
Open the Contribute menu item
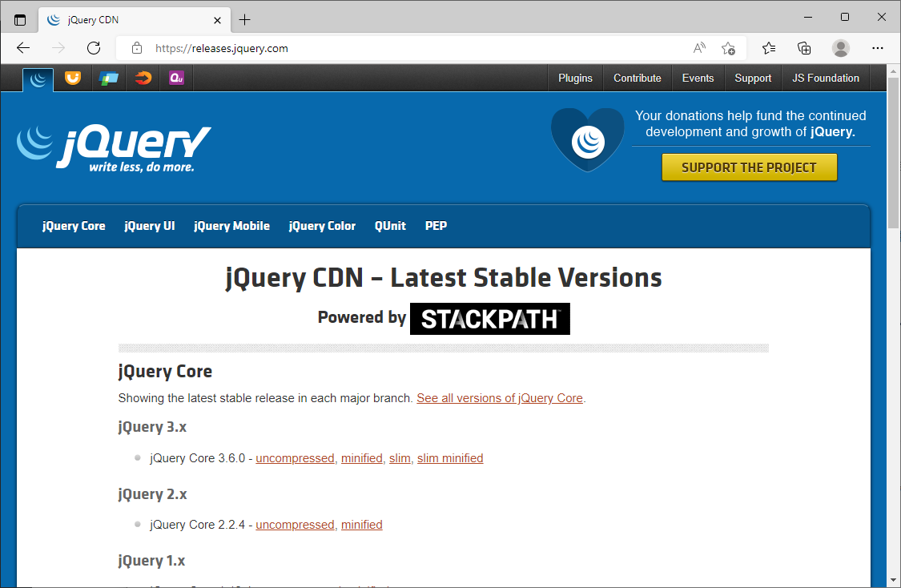tap(638, 79)
